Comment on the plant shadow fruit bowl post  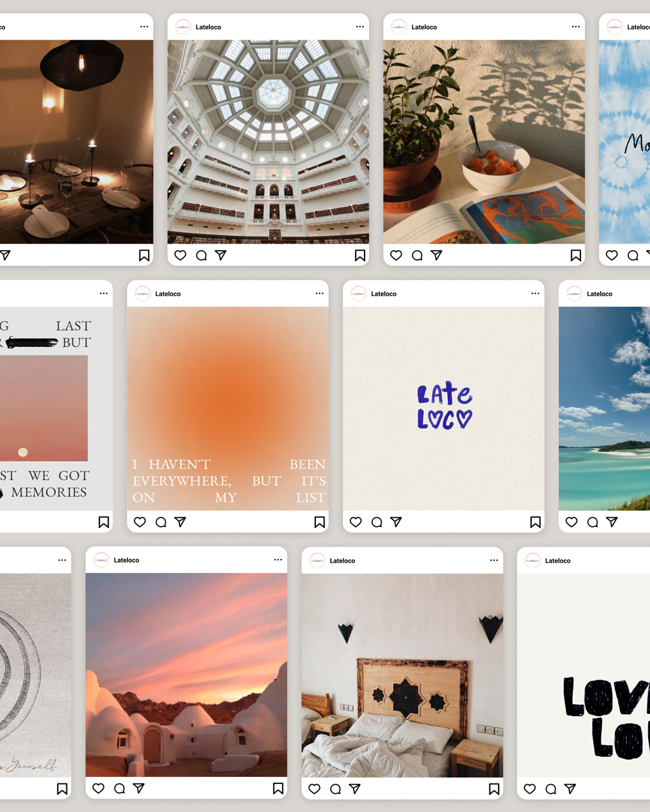pos(417,255)
